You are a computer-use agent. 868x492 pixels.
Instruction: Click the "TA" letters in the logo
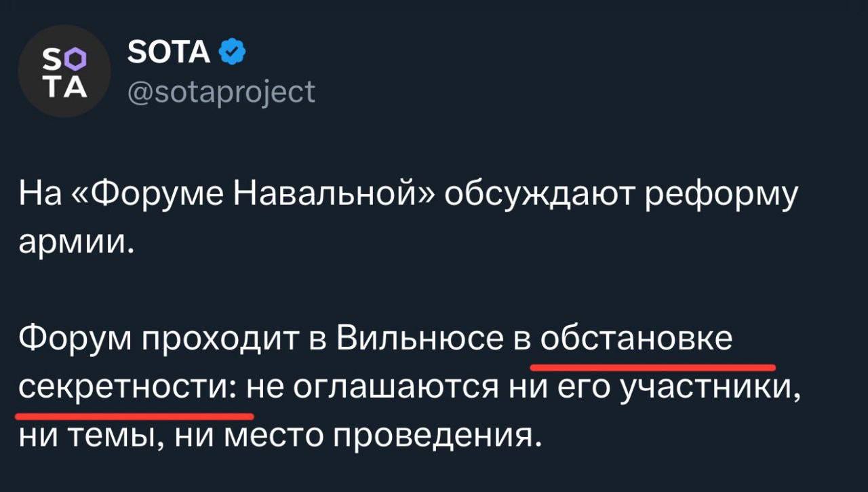pyautogui.click(x=64, y=85)
